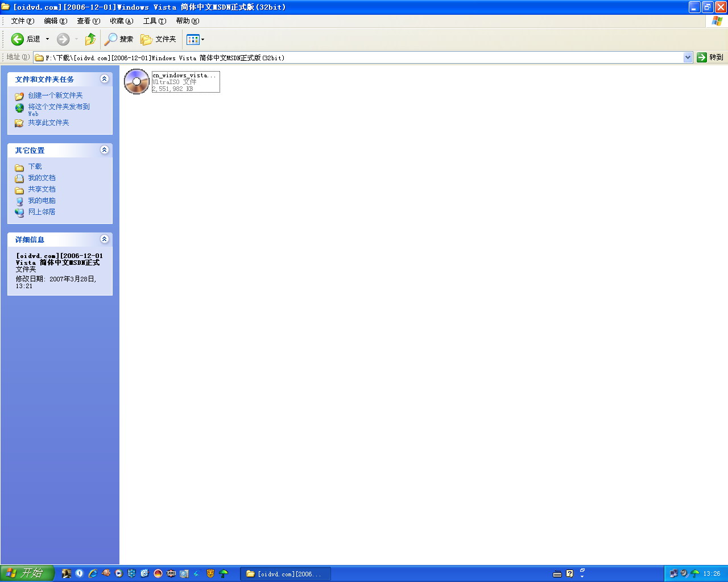
Task: Click the publish to Web globe icon
Action: [19, 108]
